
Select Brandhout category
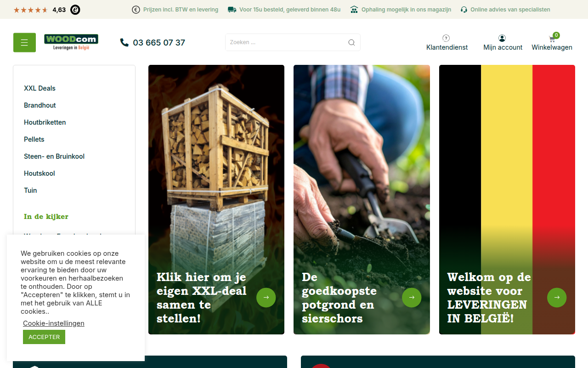coord(40,105)
